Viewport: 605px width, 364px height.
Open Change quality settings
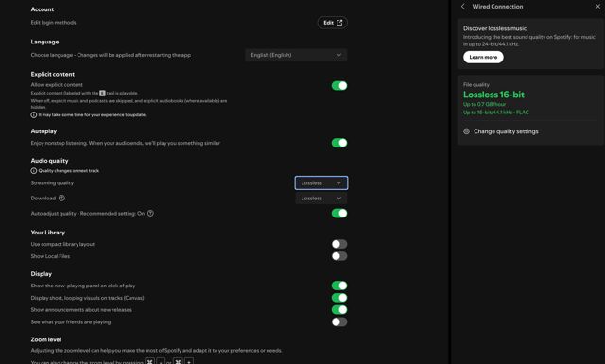506,131
